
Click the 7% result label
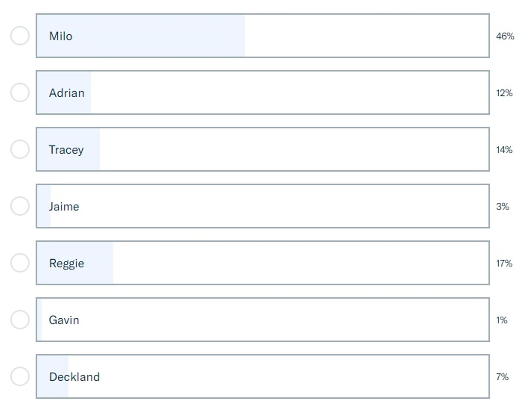[x=502, y=377]
